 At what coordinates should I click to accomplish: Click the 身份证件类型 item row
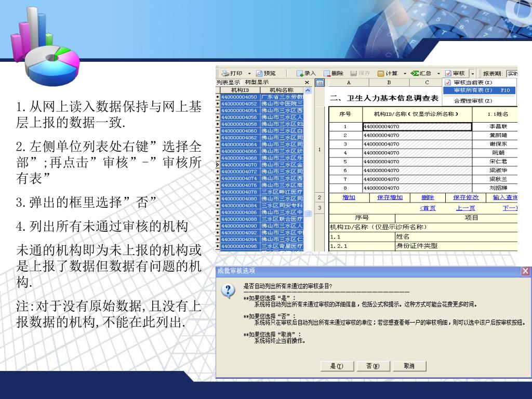pos(423,246)
